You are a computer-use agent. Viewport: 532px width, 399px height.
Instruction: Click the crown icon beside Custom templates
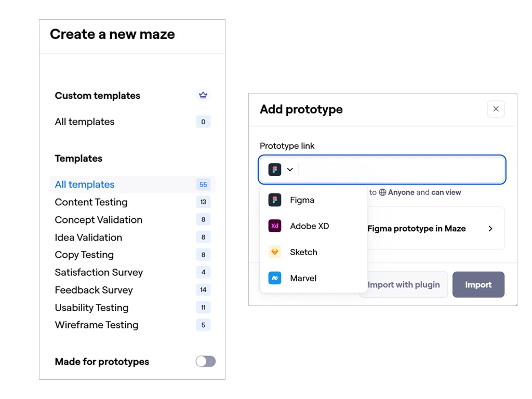[x=203, y=95]
